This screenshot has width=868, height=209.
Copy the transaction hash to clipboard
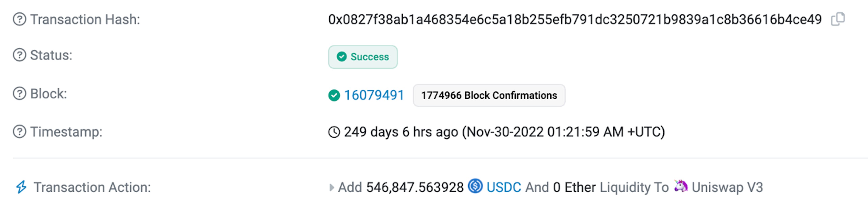(x=838, y=19)
